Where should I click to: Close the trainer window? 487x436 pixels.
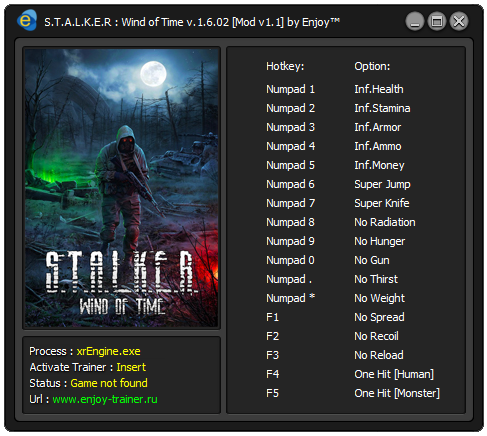point(459,22)
